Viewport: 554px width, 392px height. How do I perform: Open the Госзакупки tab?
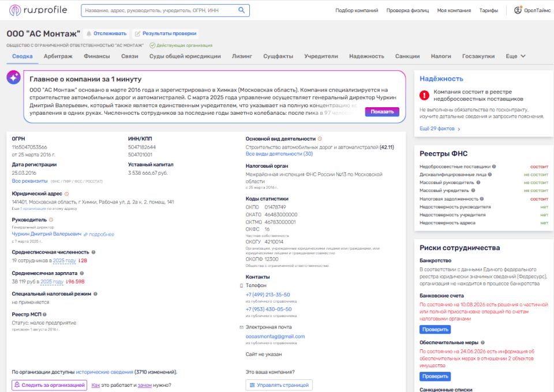pos(478,56)
